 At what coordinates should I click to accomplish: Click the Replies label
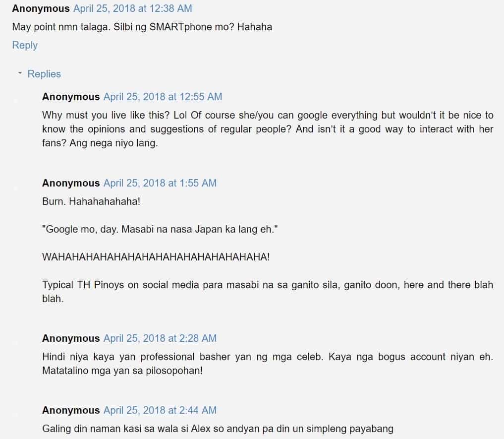(x=44, y=74)
